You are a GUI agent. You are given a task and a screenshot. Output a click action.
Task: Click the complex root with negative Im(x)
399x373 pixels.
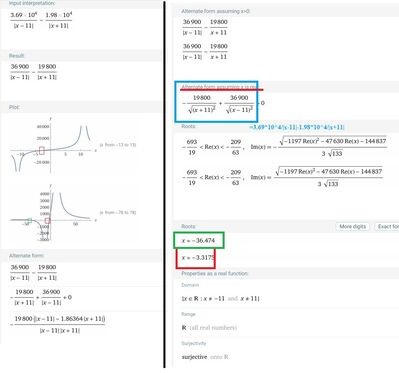pos(284,147)
